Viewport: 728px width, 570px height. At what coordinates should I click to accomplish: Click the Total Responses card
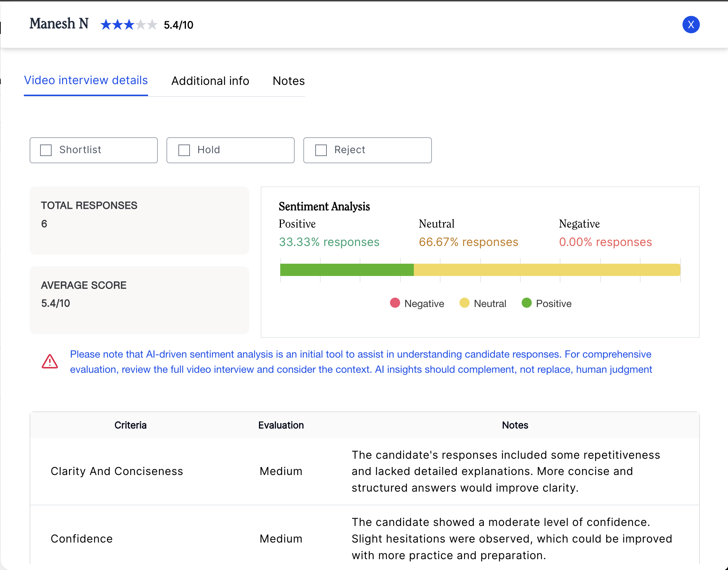139,220
